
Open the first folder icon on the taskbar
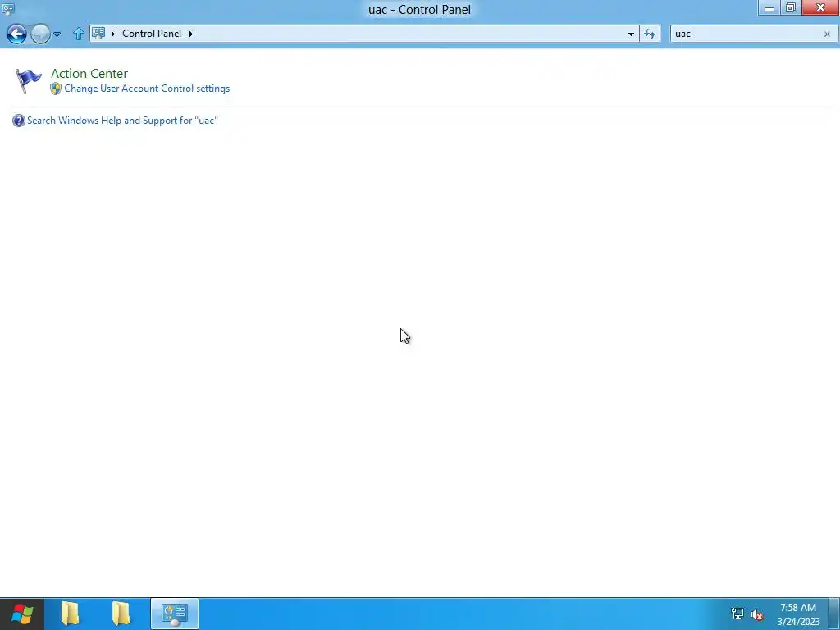tap(71, 614)
